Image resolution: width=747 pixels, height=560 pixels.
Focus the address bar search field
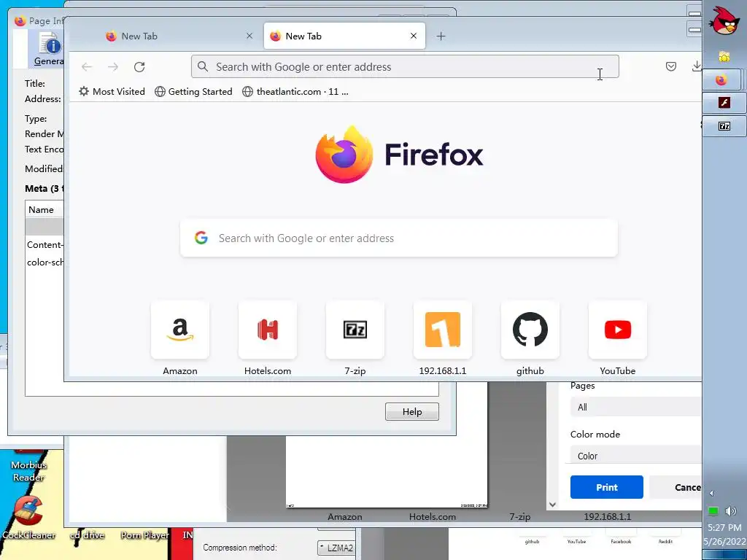[x=405, y=66]
